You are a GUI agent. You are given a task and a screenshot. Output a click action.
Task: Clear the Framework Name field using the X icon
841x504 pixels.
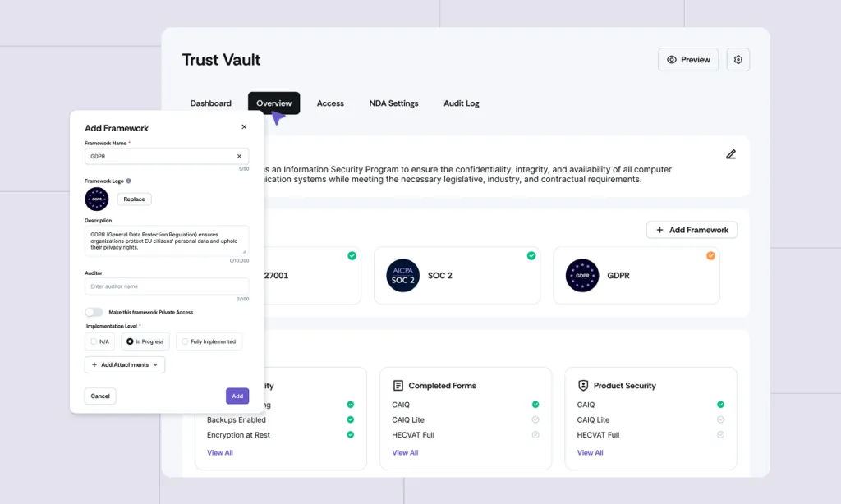[x=238, y=156]
